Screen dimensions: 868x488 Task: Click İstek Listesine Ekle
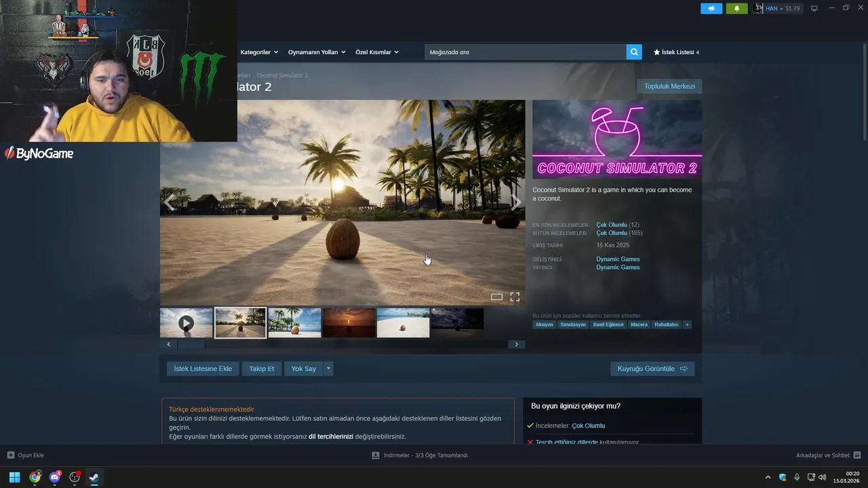[x=203, y=369]
